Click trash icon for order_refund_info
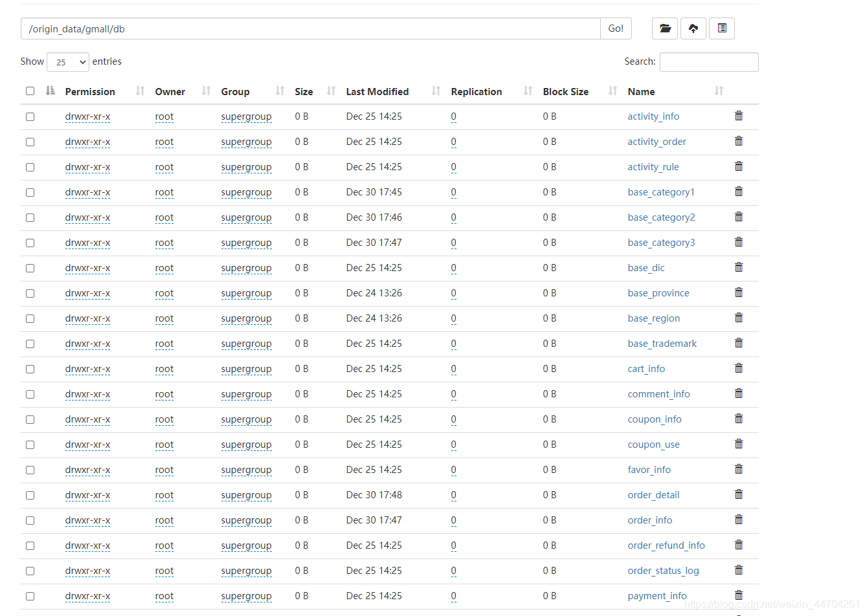Image resolution: width=865 pixels, height=616 pixels. (739, 545)
